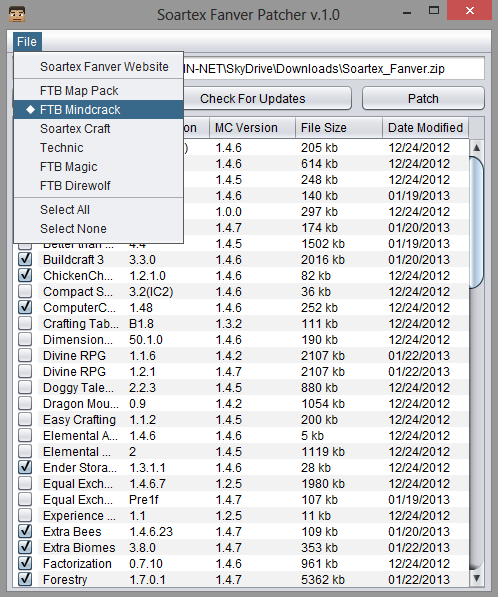
Task: Open the File menu
Action: (27, 42)
